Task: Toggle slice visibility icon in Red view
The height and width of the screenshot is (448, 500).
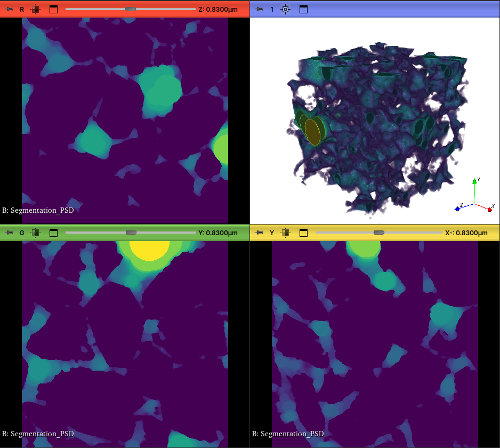Action: pyautogui.click(x=36, y=9)
